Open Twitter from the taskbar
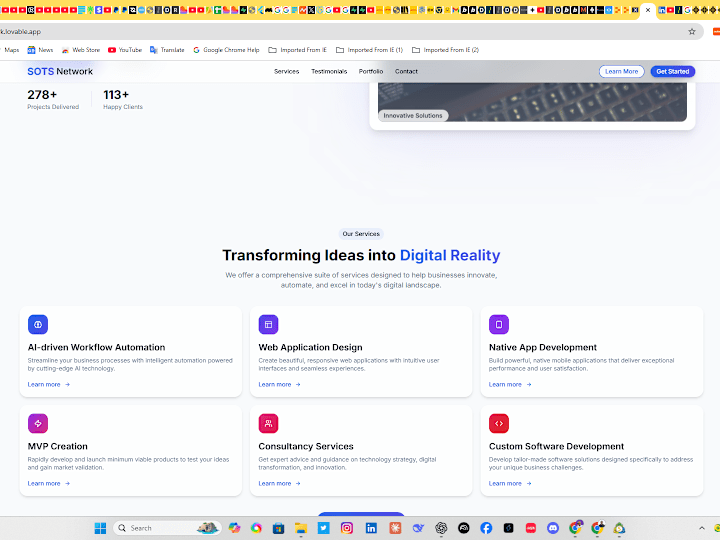 [x=324, y=528]
